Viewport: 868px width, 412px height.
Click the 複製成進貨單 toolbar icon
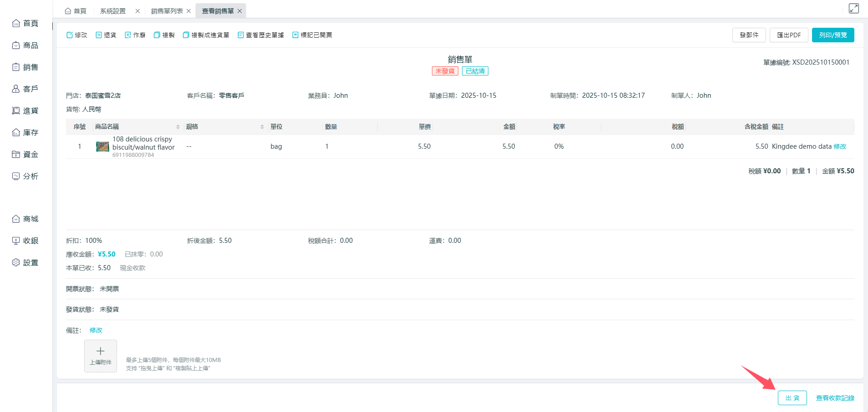coord(186,35)
